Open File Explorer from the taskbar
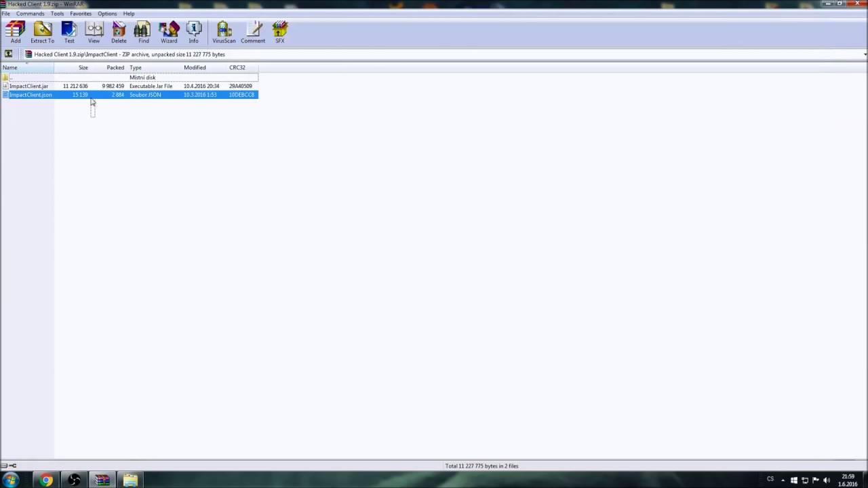 (130, 480)
